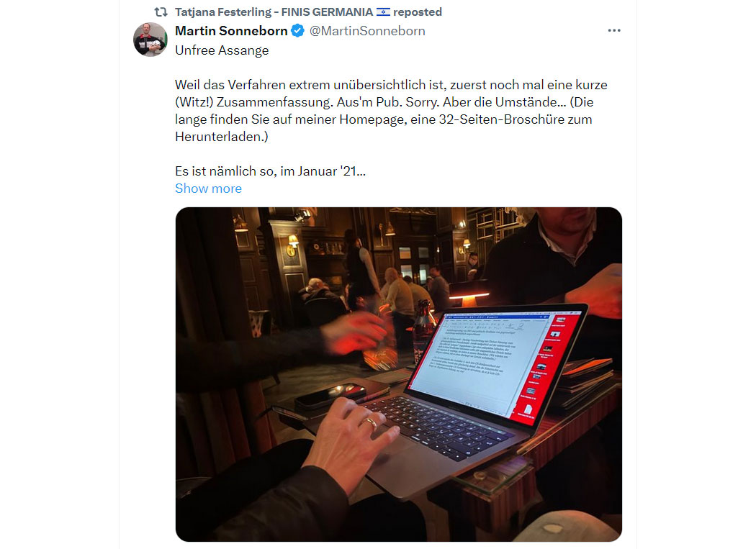Click the smartphone lying on the table in photo
Image resolution: width=756 pixels, height=549 pixels.
(330, 395)
